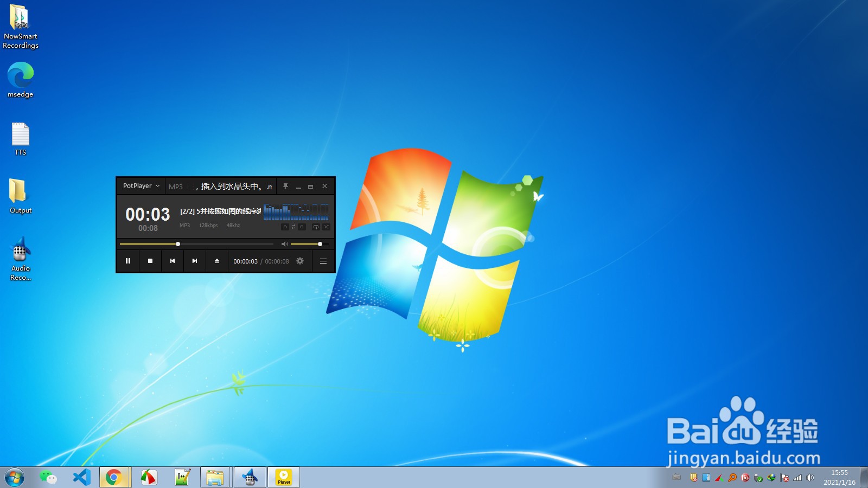Click the volume slider handle
The width and height of the screenshot is (868, 488).
tap(320, 244)
